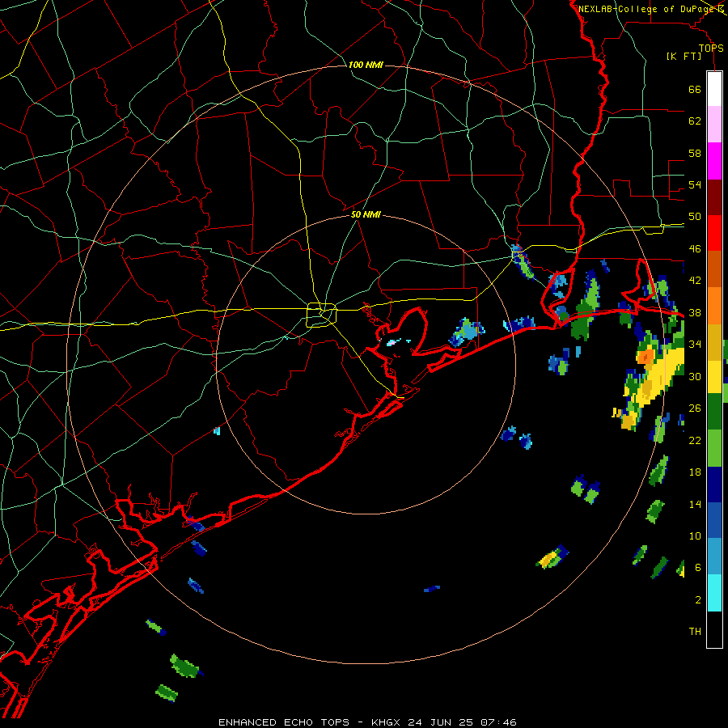Click the "50 NMI" range ring label
This screenshot has width=728, height=728.
pos(366,214)
